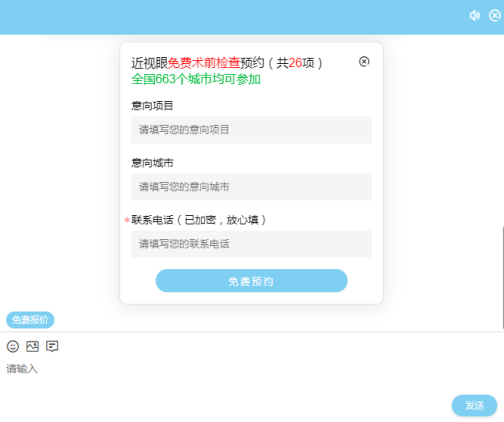Click the 联系电话（已加密，放心填）label
This screenshot has width=504, height=422.
click(x=199, y=220)
